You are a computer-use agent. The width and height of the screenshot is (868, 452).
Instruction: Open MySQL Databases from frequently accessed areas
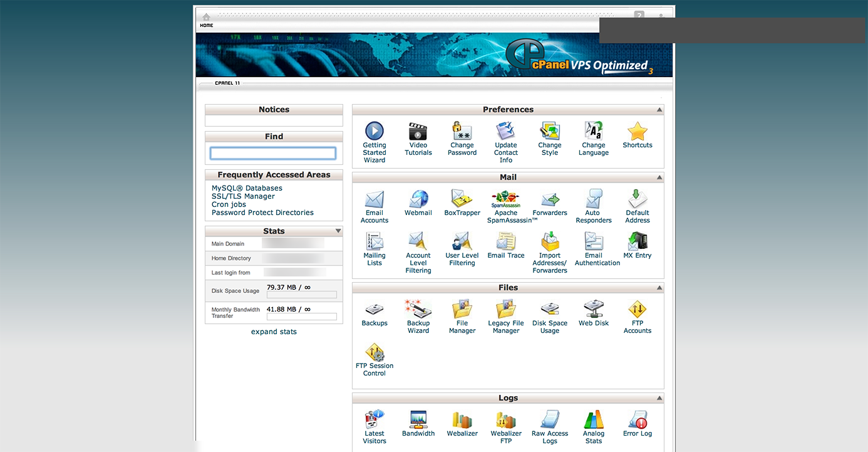pyautogui.click(x=246, y=187)
